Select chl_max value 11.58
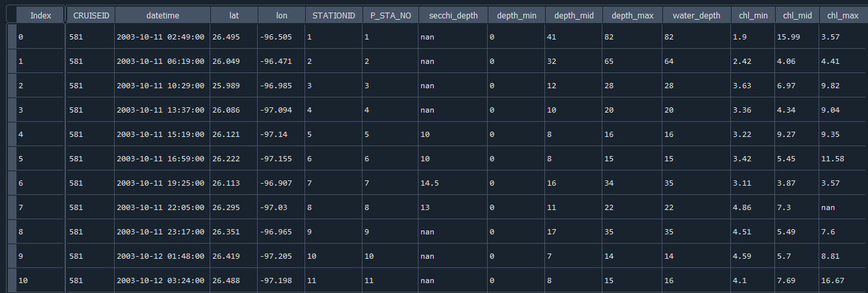 pos(842,158)
